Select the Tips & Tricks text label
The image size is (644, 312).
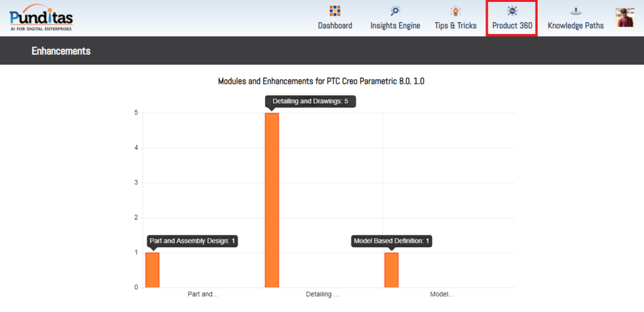[x=455, y=26]
